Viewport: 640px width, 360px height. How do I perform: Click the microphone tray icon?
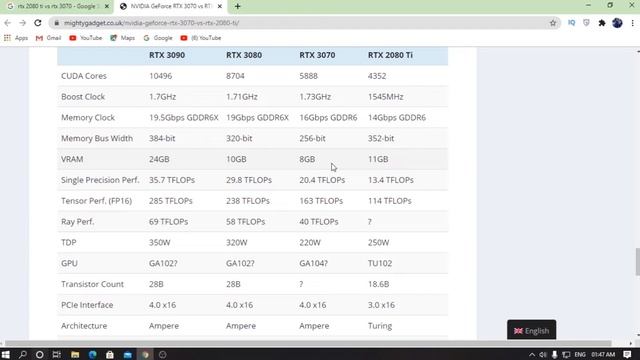(x=554, y=355)
